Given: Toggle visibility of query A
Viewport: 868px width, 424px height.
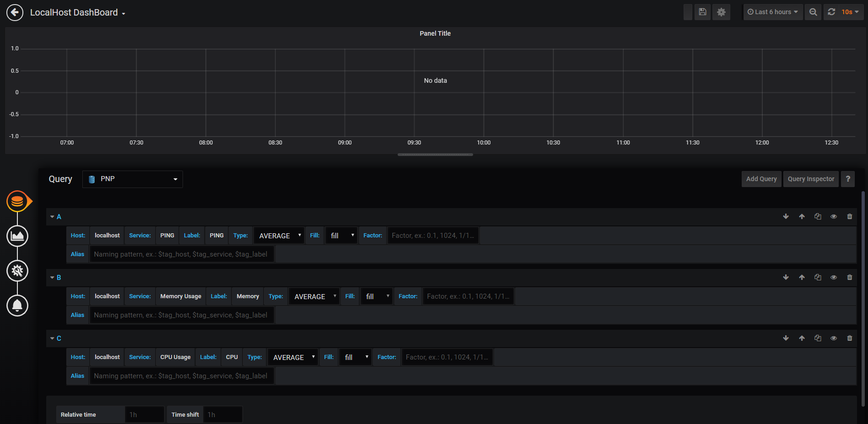Looking at the screenshot, I should point(834,217).
